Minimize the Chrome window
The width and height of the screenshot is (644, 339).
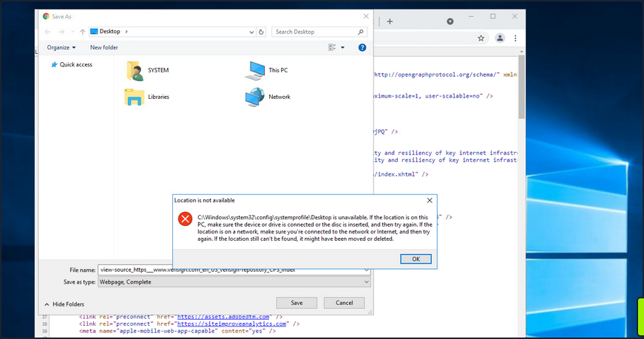(471, 16)
